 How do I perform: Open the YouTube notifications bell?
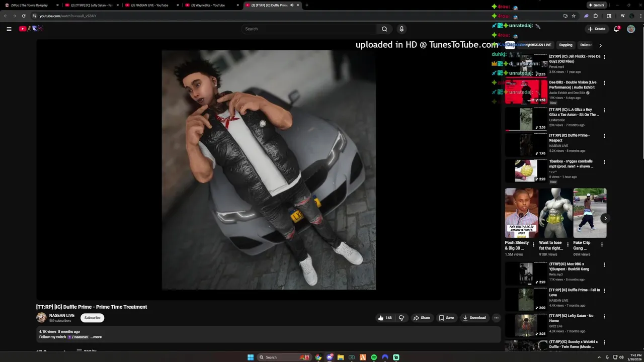click(x=616, y=29)
